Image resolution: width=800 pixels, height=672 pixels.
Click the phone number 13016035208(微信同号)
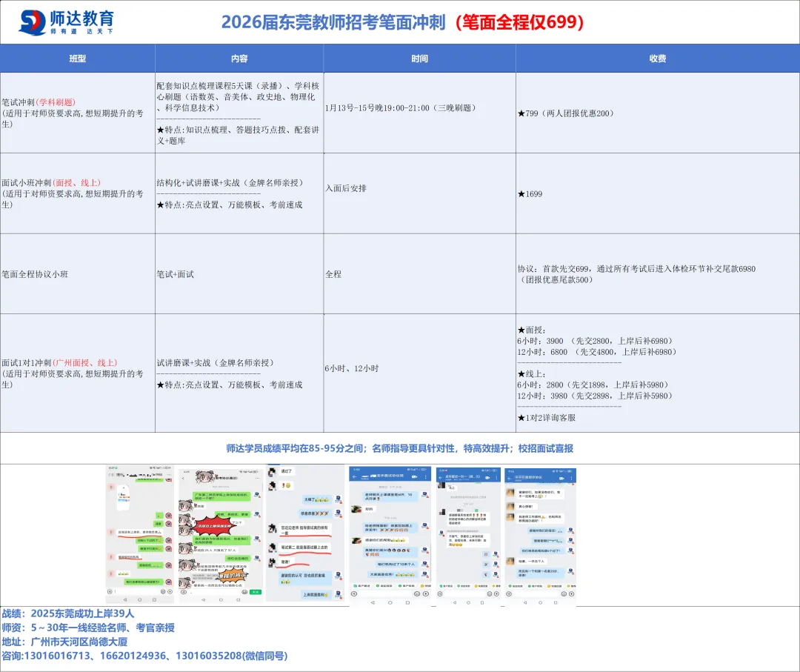[x=232, y=656]
